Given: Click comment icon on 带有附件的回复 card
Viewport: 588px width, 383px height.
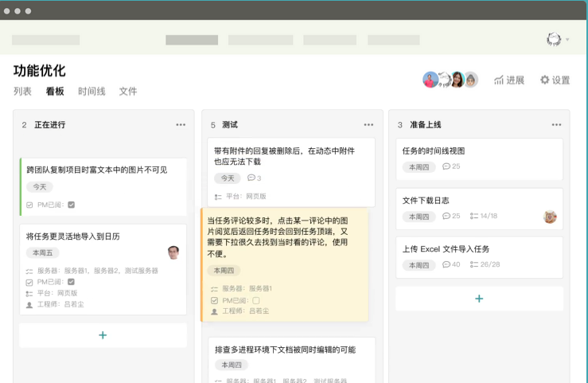Looking at the screenshot, I should 251,178.
